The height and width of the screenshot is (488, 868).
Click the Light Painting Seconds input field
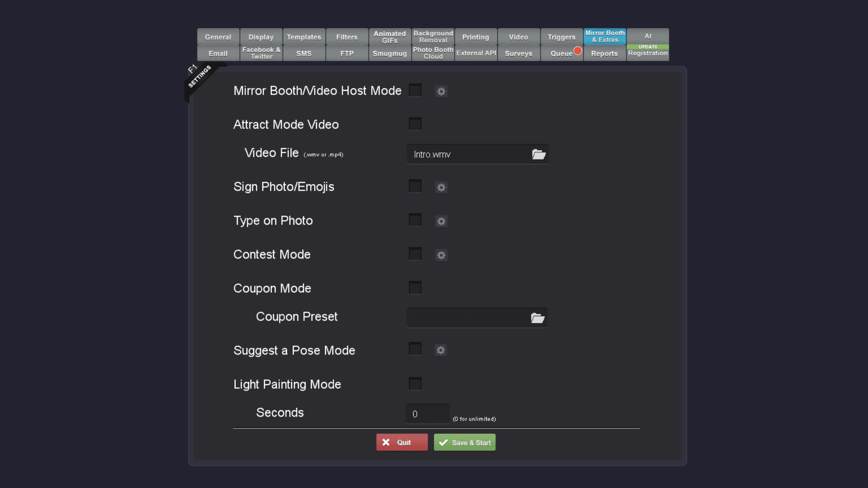[428, 414]
